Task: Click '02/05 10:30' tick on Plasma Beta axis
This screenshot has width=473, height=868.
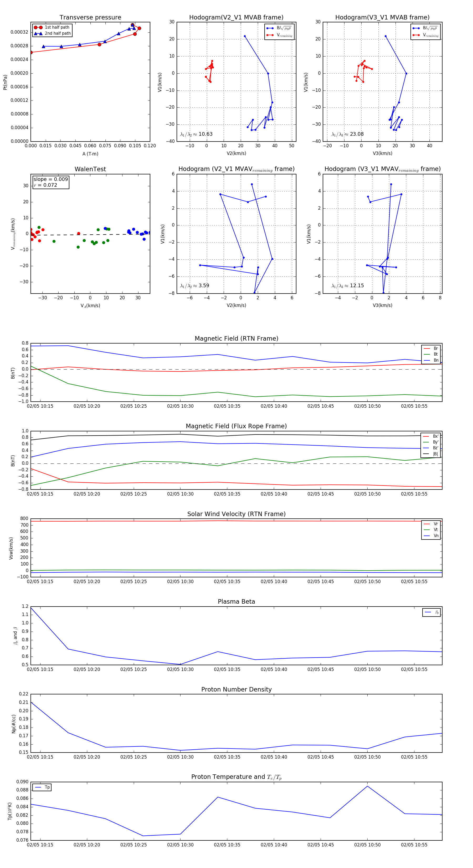Action: click(x=180, y=669)
